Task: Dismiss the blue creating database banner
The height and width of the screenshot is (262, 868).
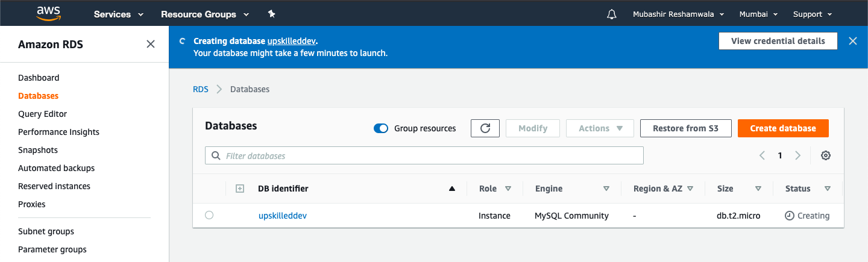Action: (x=853, y=41)
